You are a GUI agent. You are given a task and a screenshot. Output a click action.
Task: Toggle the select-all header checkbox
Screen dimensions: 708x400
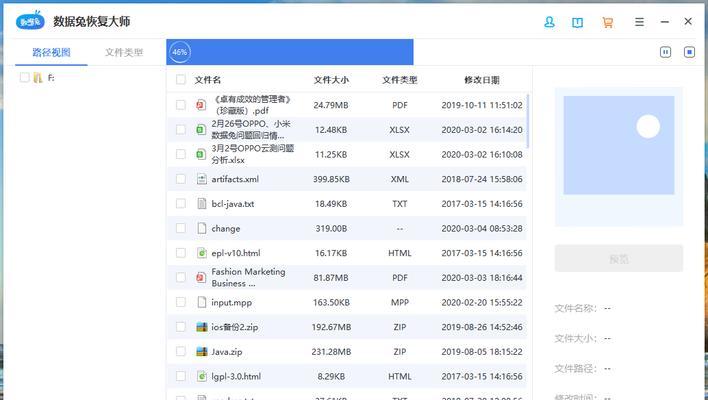(181, 79)
